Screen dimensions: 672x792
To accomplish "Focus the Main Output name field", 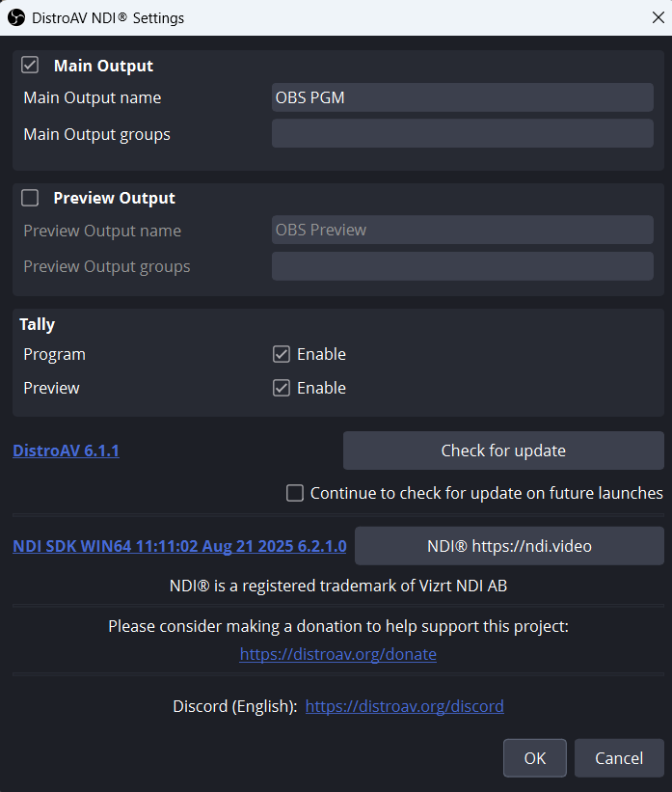I will click(x=463, y=97).
